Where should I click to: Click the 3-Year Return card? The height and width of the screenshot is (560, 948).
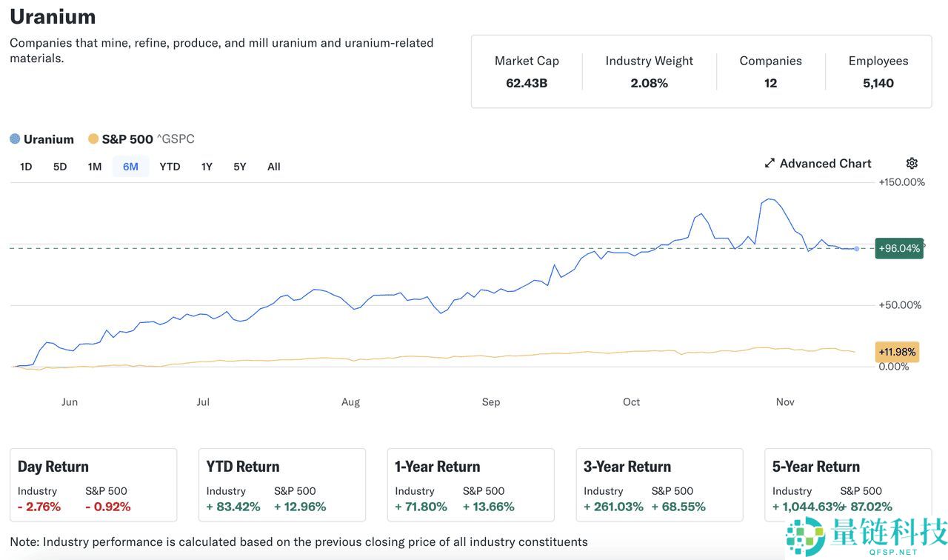pyautogui.click(x=659, y=484)
